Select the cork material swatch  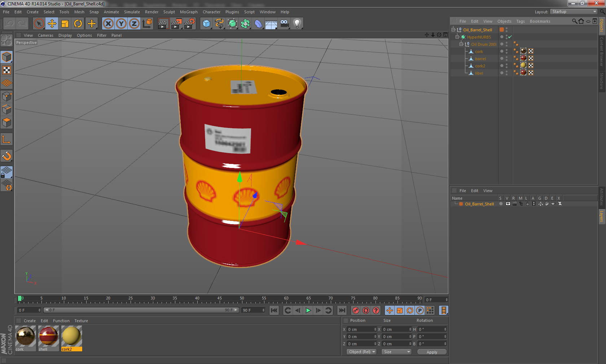tap(26, 338)
